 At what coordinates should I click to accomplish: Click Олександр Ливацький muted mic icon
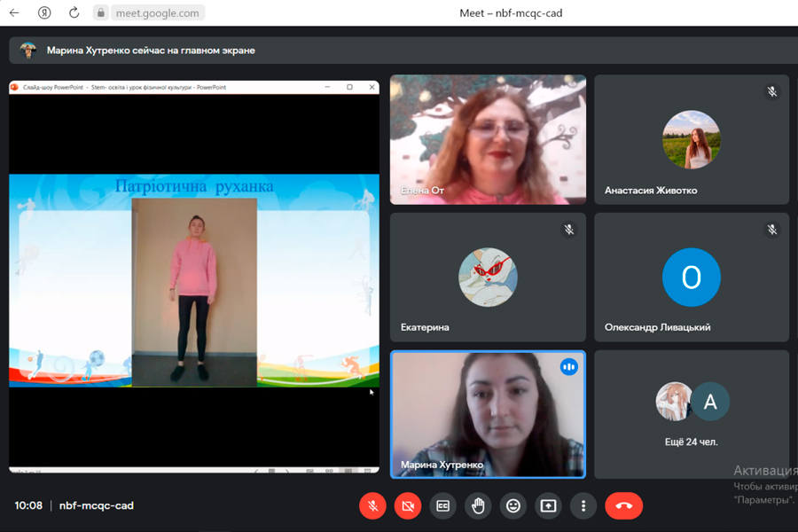(772, 230)
